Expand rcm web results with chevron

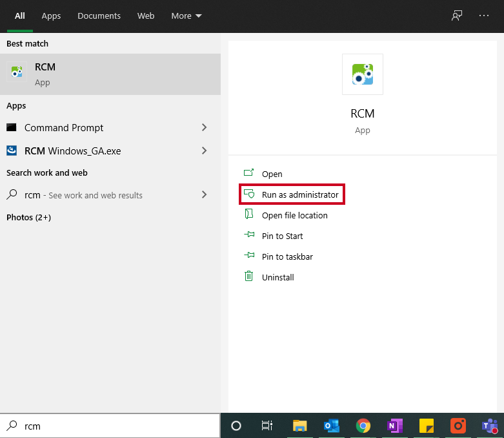[204, 194]
